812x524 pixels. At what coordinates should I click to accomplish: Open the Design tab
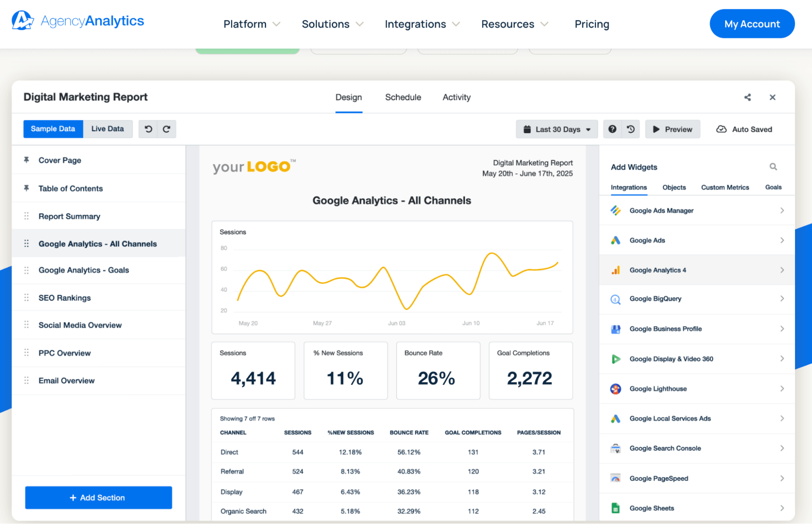[349, 97]
